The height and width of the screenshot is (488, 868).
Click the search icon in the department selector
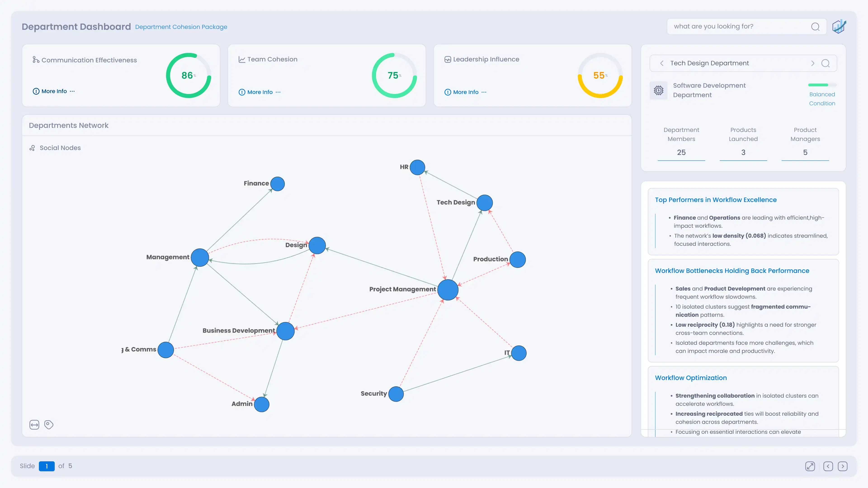tap(826, 63)
